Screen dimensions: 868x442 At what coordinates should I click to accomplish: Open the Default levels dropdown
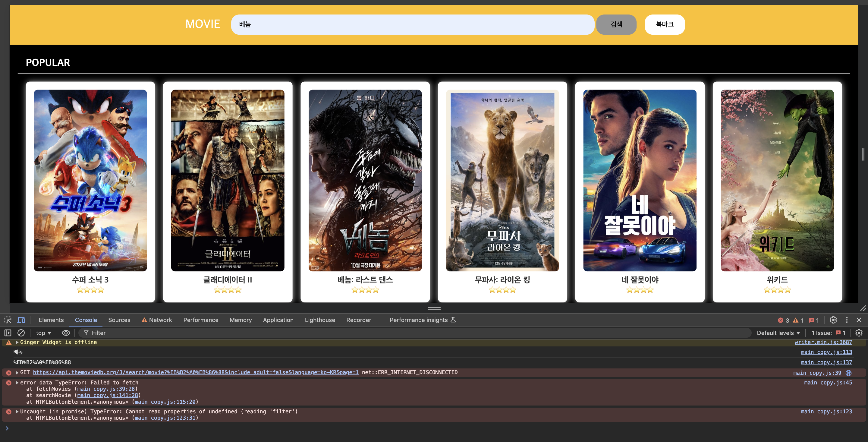pos(778,333)
